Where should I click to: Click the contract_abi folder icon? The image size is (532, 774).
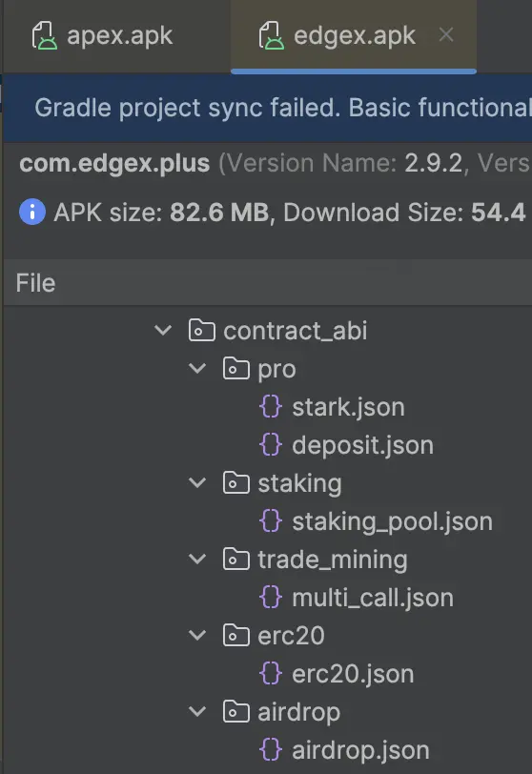coord(202,330)
